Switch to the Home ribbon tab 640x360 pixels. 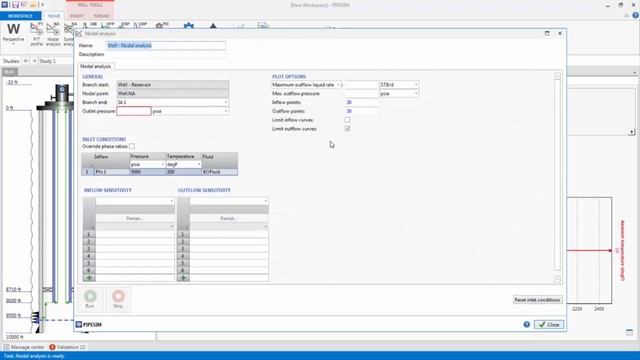click(x=54, y=16)
